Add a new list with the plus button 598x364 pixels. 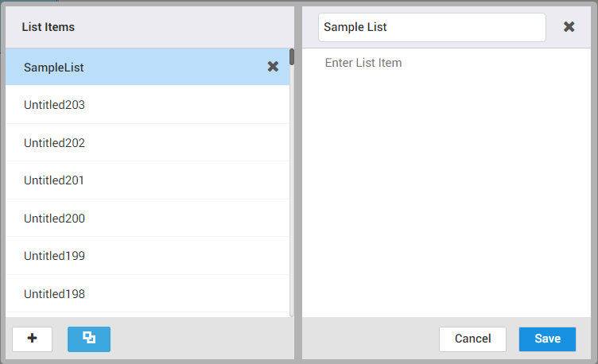tap(33, 339)
